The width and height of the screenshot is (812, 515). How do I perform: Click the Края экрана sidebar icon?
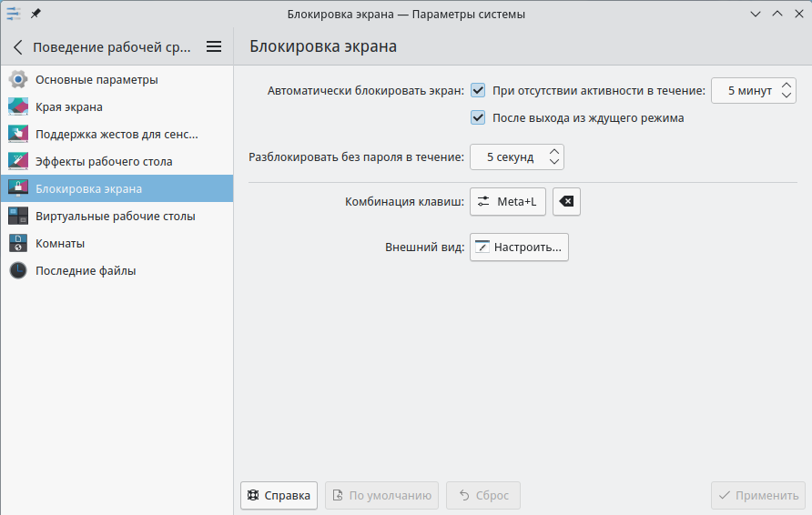coord(18,106)
